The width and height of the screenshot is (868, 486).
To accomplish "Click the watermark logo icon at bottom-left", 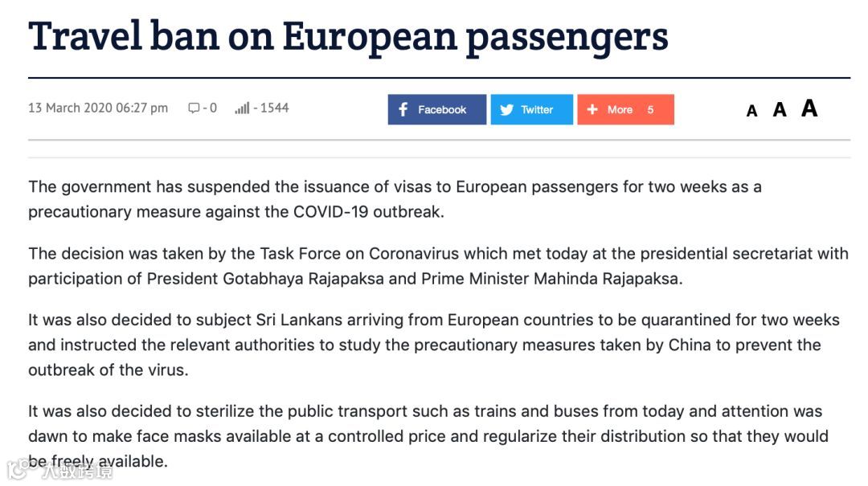I will coord(18,470).
